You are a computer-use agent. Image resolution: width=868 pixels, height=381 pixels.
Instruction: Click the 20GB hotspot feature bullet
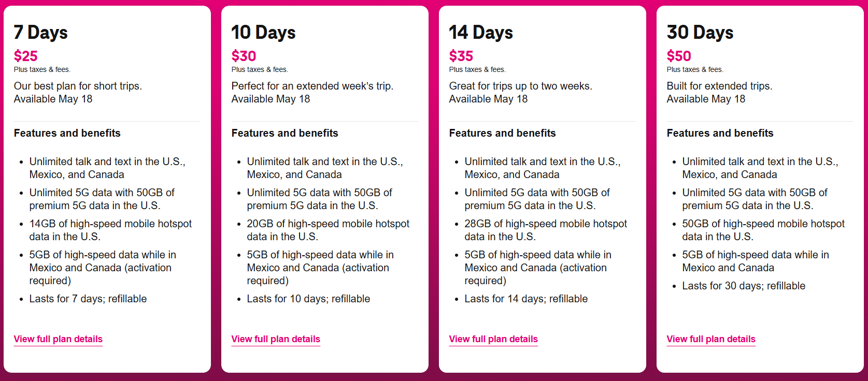[328, 230]
